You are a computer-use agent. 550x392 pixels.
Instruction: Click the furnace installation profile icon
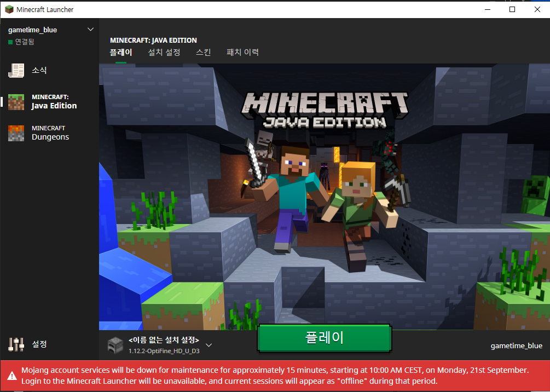[x=115, y=345]
